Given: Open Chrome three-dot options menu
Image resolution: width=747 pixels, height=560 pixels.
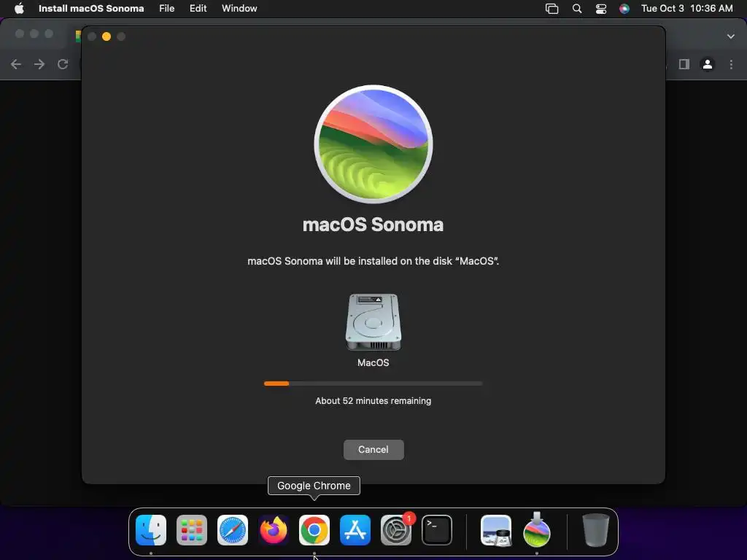Looking at the screenshot, I should [x=731, y=64].
